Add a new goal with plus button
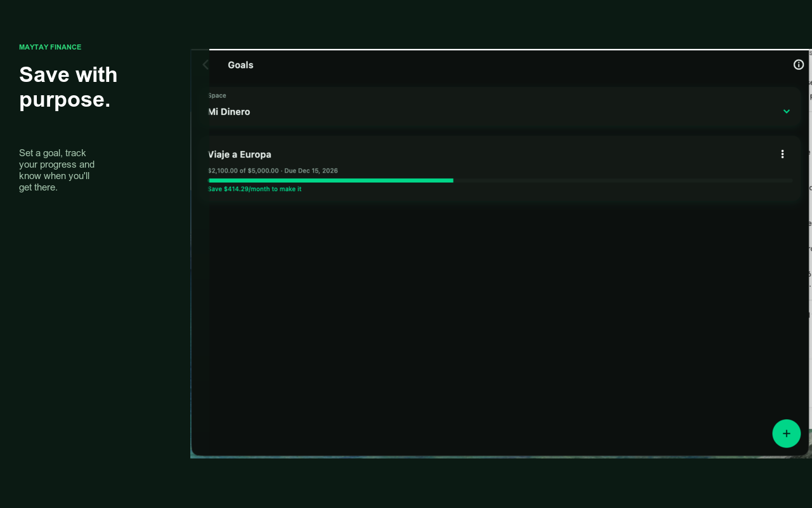This screenshot has width=812, height=508. tap(786, 434)
